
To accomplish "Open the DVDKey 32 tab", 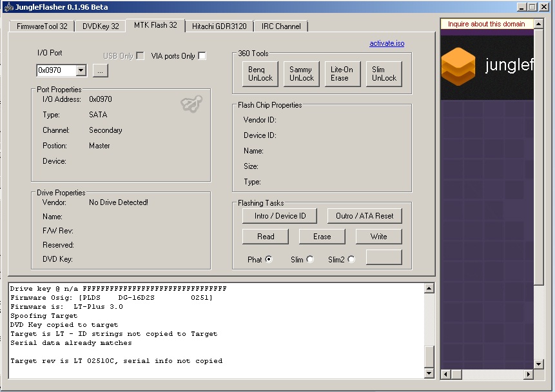I will [101, 26].
